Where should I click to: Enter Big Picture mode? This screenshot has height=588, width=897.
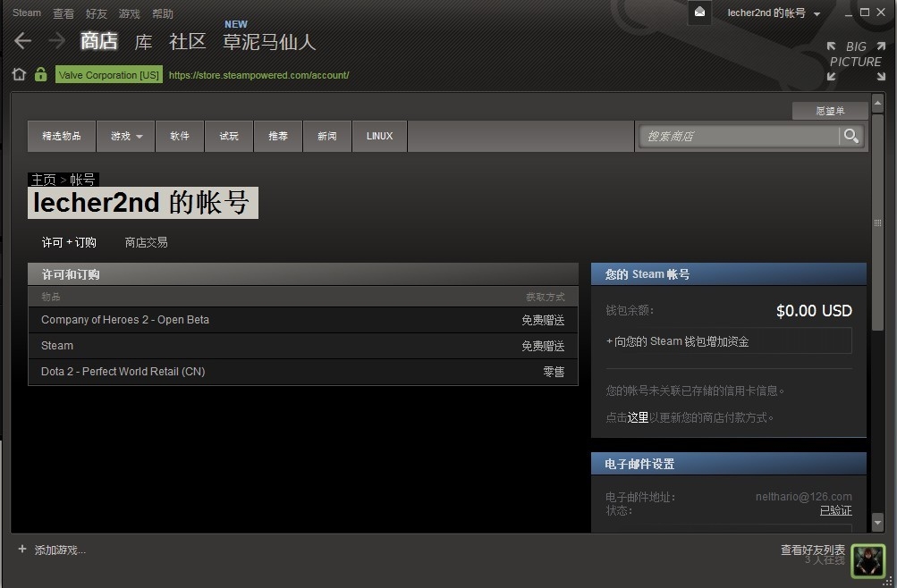point(856,61)
